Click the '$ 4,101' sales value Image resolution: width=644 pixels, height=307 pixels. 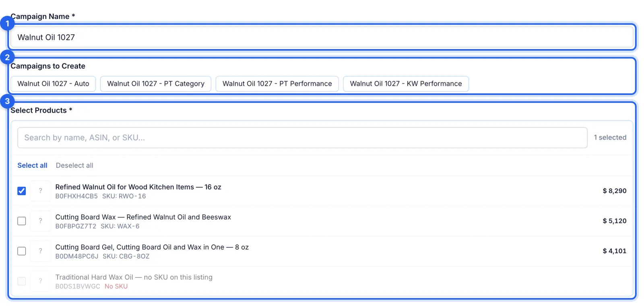[x=614, y=251]
